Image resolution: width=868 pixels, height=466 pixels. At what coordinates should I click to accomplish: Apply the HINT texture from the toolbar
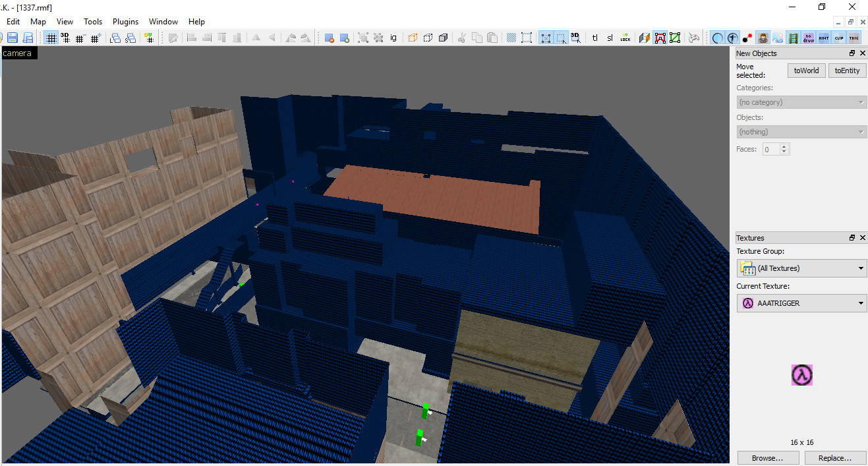(823, 38)
